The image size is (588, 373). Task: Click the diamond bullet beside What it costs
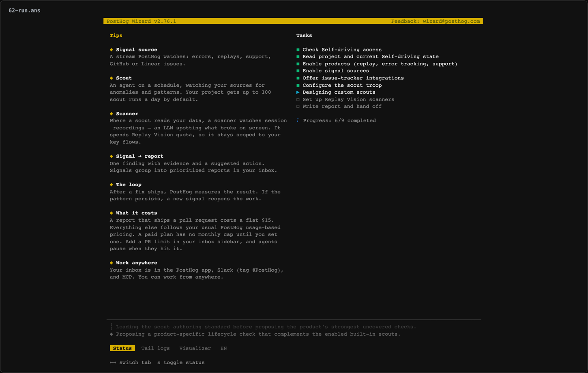pos(112,213)
